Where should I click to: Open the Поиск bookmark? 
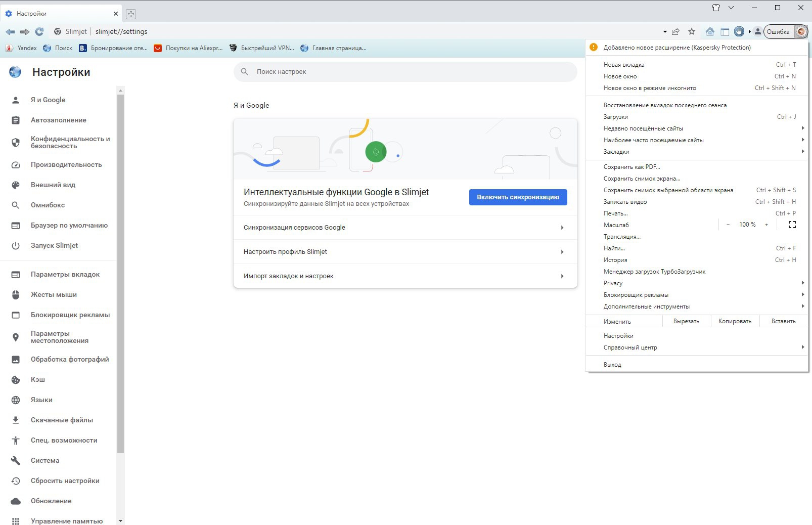[58, 48]
